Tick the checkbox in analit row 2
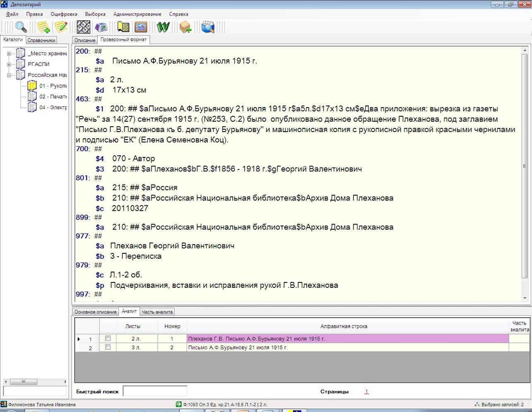 coord(108,347)
